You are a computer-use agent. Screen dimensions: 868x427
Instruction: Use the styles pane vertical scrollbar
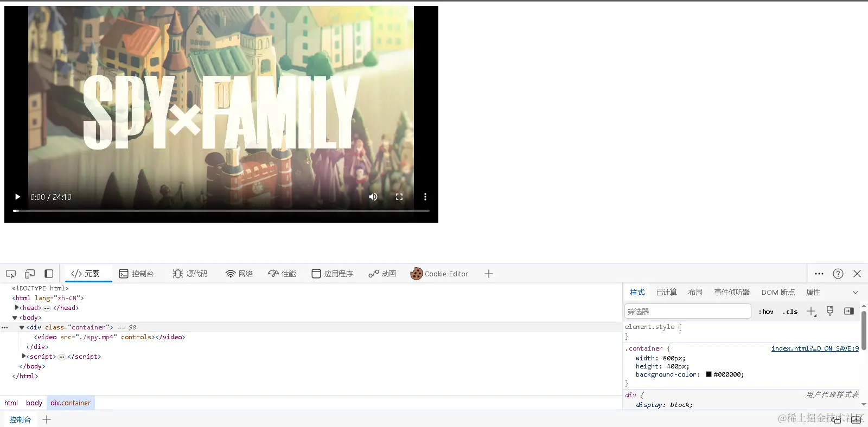point(864,331)
